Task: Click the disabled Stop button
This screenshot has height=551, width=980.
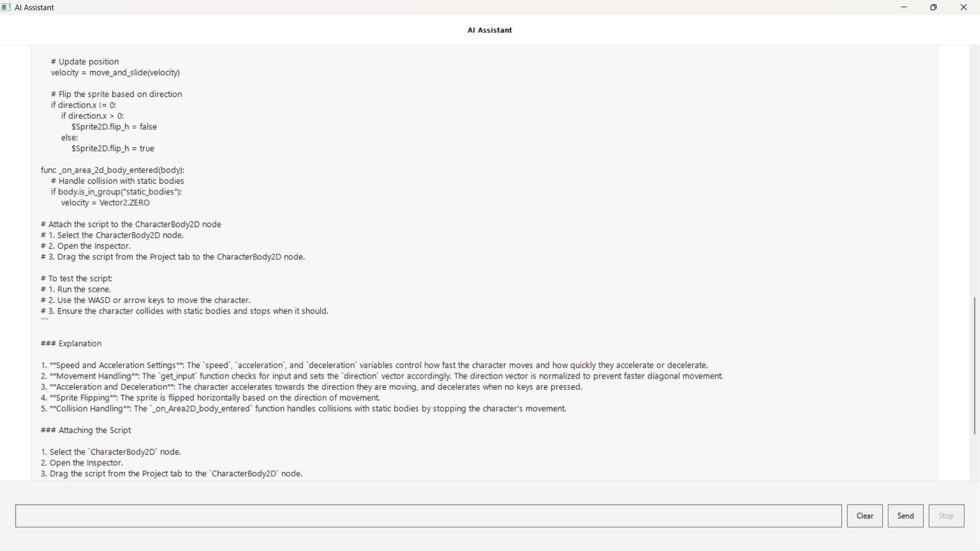Action: (946, 515)
